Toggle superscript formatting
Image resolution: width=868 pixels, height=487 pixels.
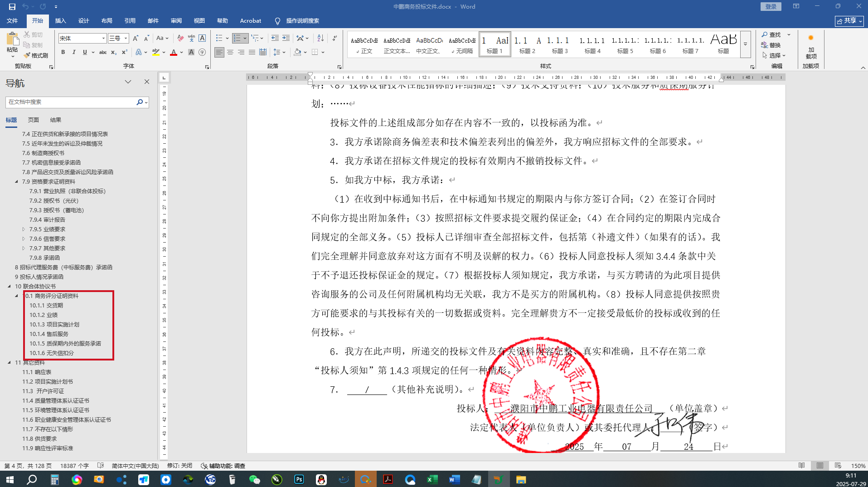[125, 52]
